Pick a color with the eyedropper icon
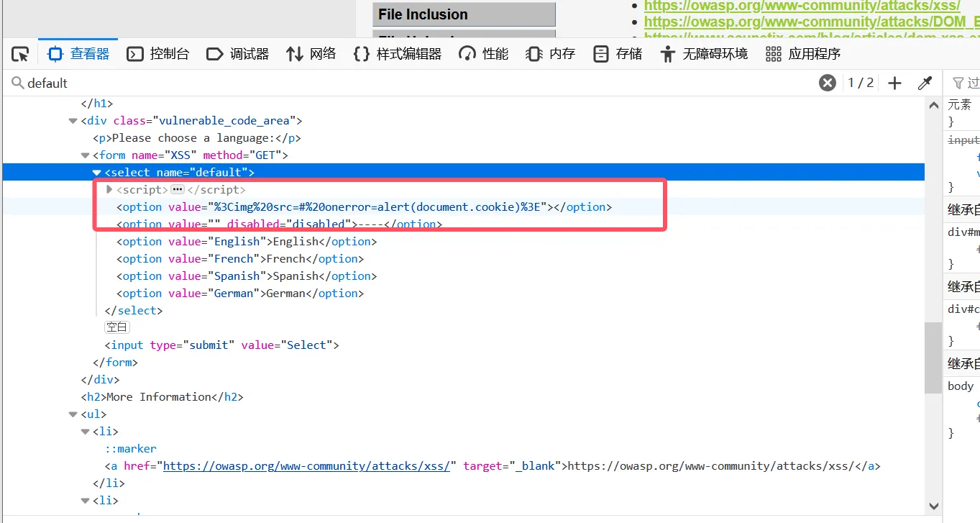This screenshot has width=980, height=523. (x=925, y=83)
